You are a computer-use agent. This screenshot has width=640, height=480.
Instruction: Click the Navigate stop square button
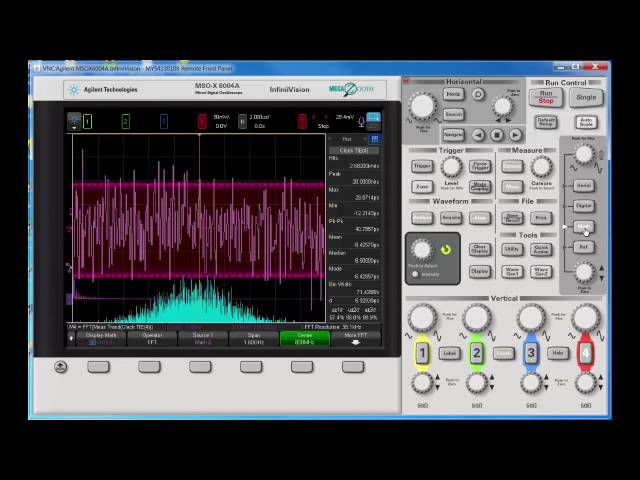pyautogui.click(x=497, y=135)
